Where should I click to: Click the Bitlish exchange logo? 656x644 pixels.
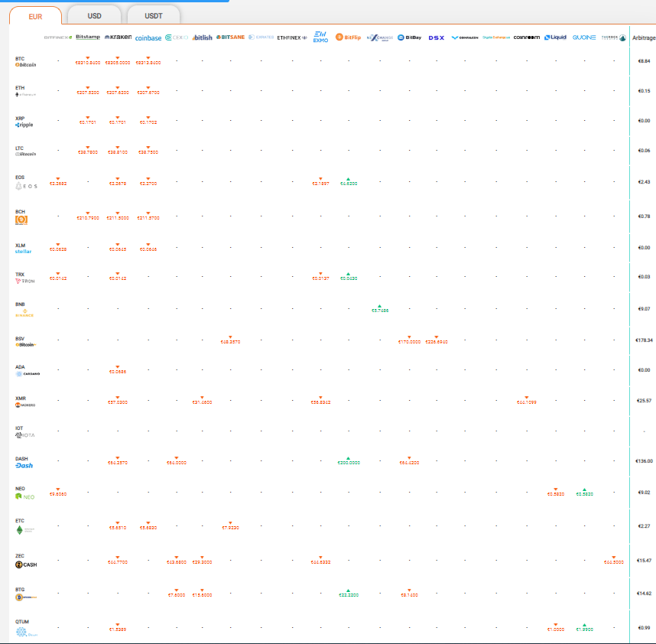tap(203, 37)
